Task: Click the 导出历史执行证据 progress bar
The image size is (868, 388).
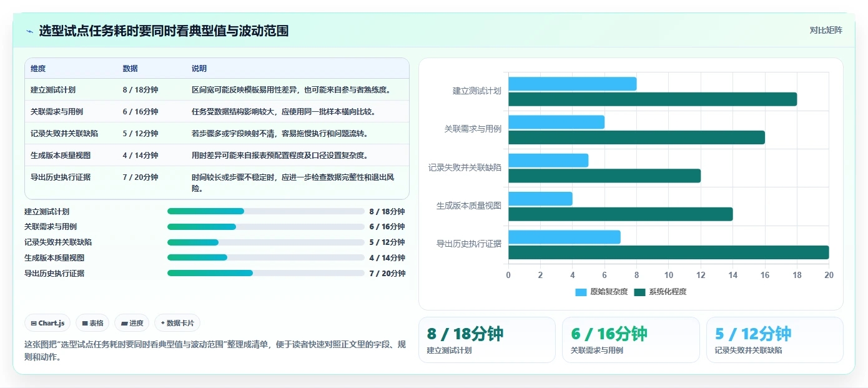Action: click(x=266, y=273)
